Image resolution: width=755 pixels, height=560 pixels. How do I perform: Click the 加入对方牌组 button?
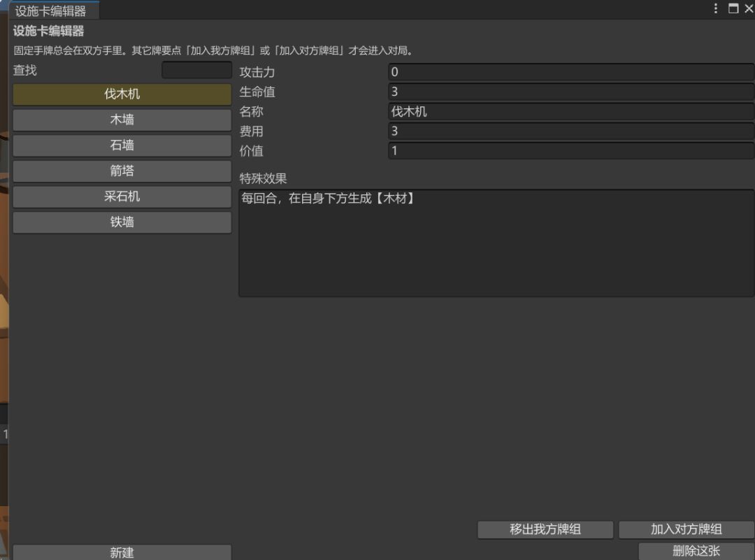coord(686,529)
